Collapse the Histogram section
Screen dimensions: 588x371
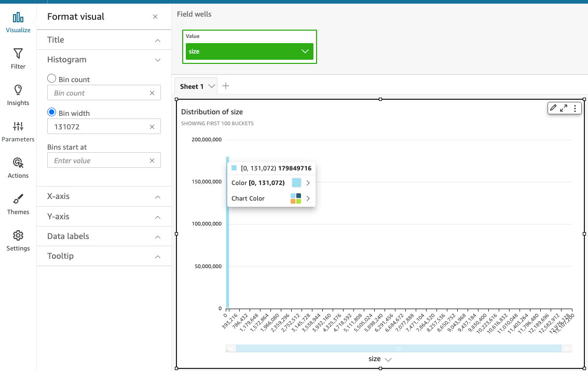(104, 60)
